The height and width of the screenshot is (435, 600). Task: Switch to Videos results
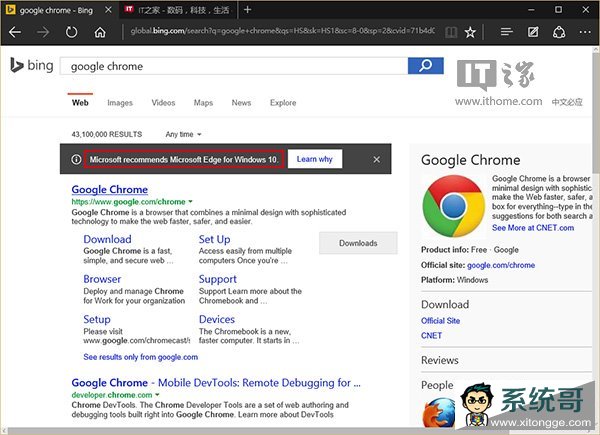tap(163, 103)
